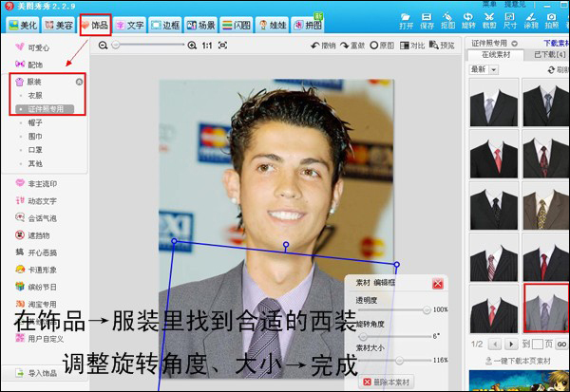Click the fit-to-screen icon beside 1:1
The image size is (570, 392).
223,45
